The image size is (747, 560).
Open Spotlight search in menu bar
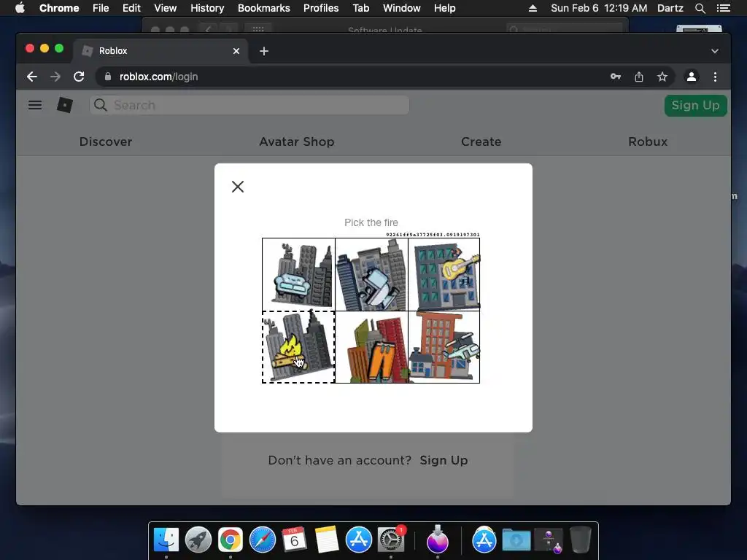pyautogui.click(x=700, y=8)
